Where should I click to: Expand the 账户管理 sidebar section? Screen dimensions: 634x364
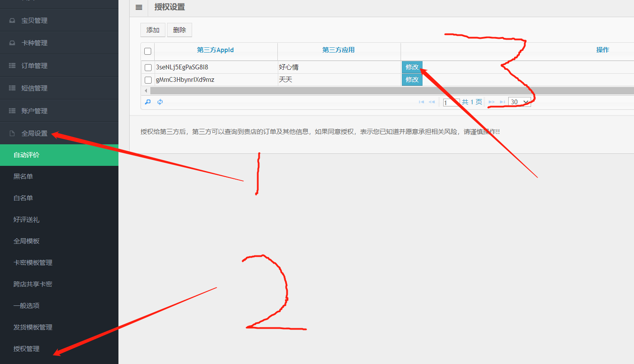pos(34,111)
